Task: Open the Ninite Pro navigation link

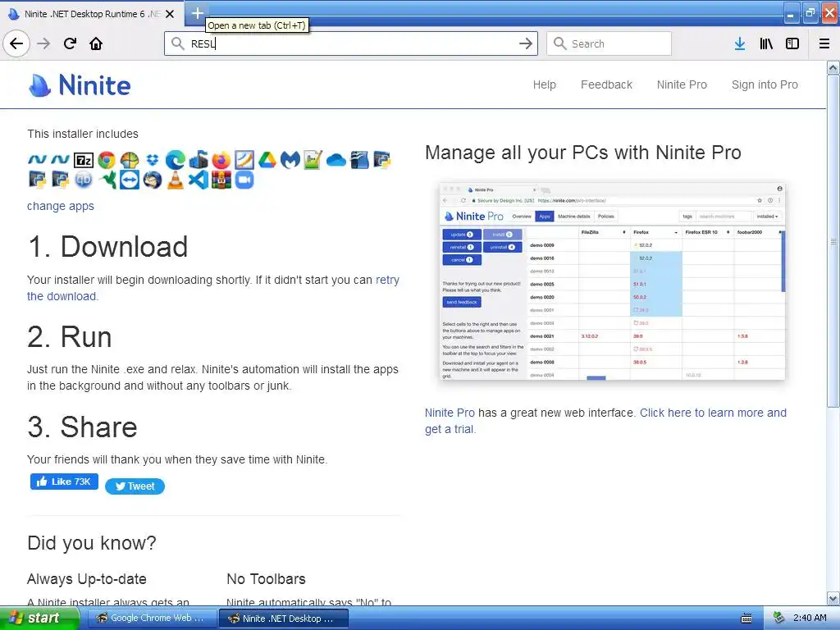Action: [x=682, y=84]
